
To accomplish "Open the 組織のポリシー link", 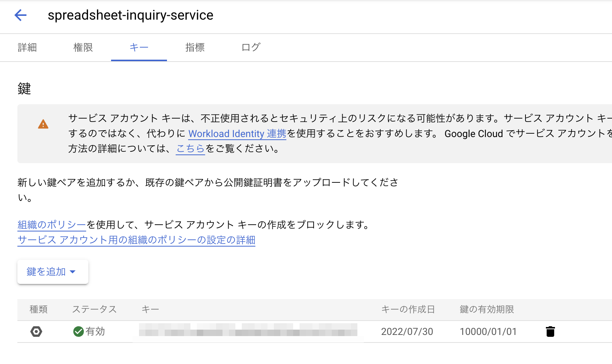I will coord(52,225).
